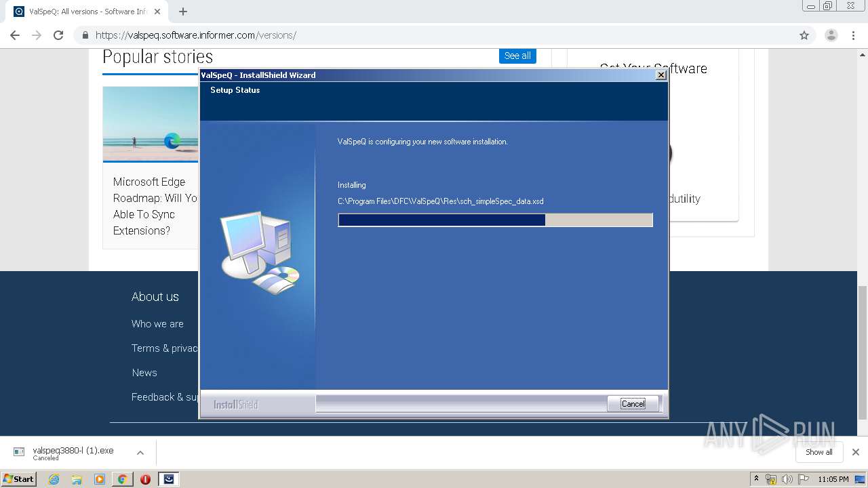Click the sch_simpleSpec_data.xsd file path text
This screenshot has width=868, height=488.
(x=441, y=201)
